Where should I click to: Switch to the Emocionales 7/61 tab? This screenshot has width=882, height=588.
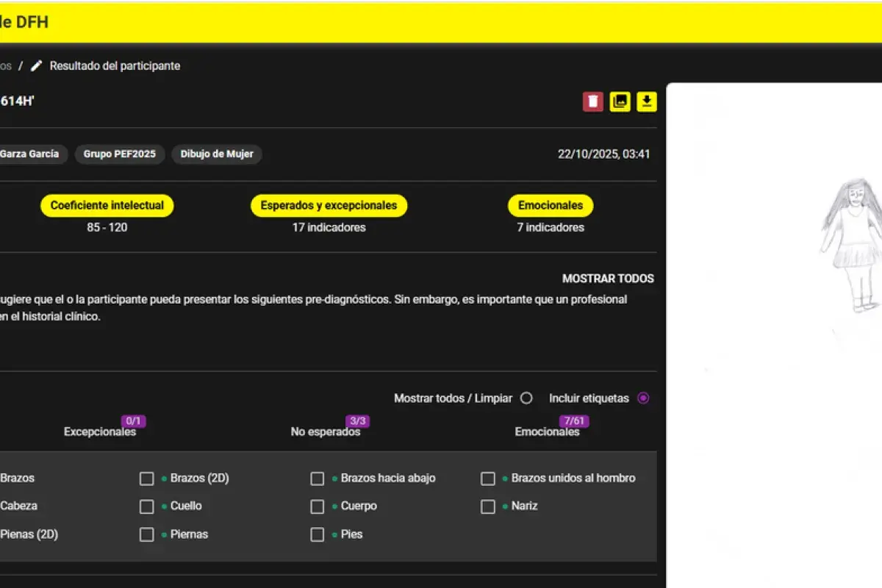click(547, 431)
